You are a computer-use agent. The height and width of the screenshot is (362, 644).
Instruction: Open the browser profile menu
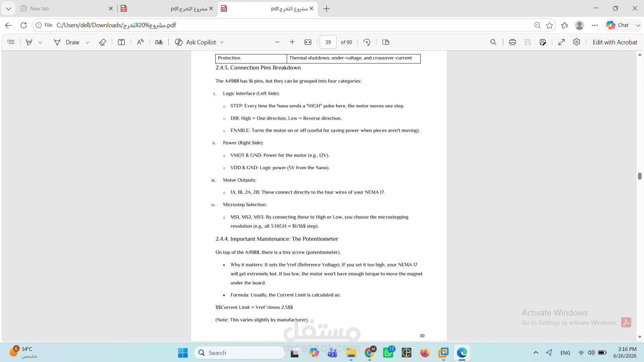click(x=580, y=25)
